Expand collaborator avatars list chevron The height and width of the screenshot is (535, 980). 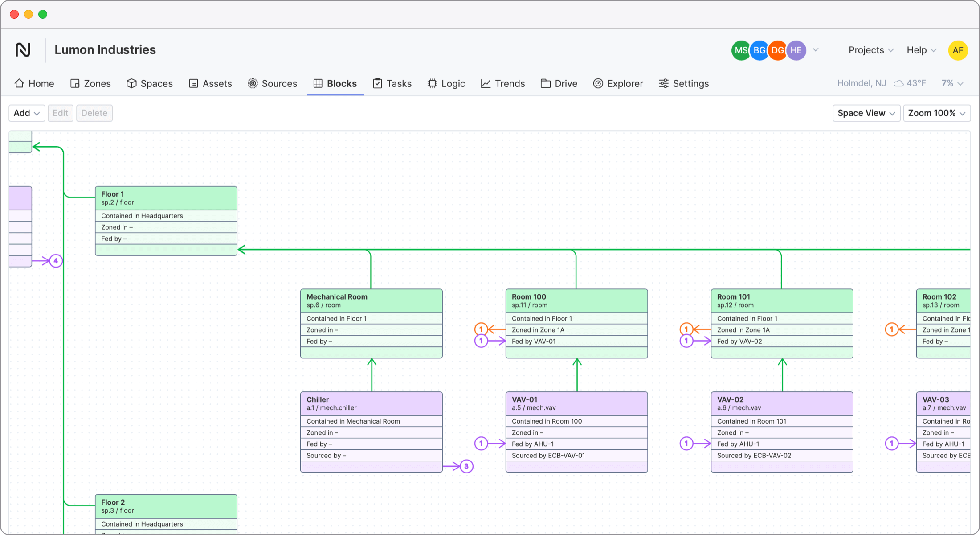[x=816, y=50]
